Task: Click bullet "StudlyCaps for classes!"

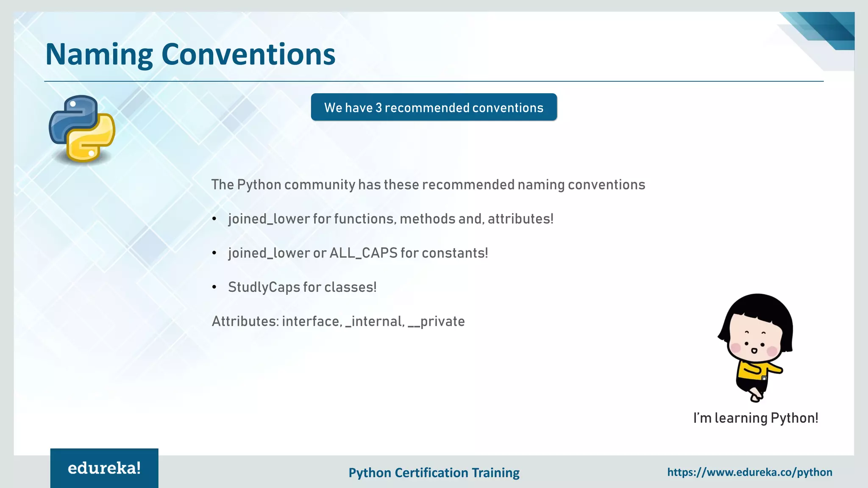Action: (302, 287)
